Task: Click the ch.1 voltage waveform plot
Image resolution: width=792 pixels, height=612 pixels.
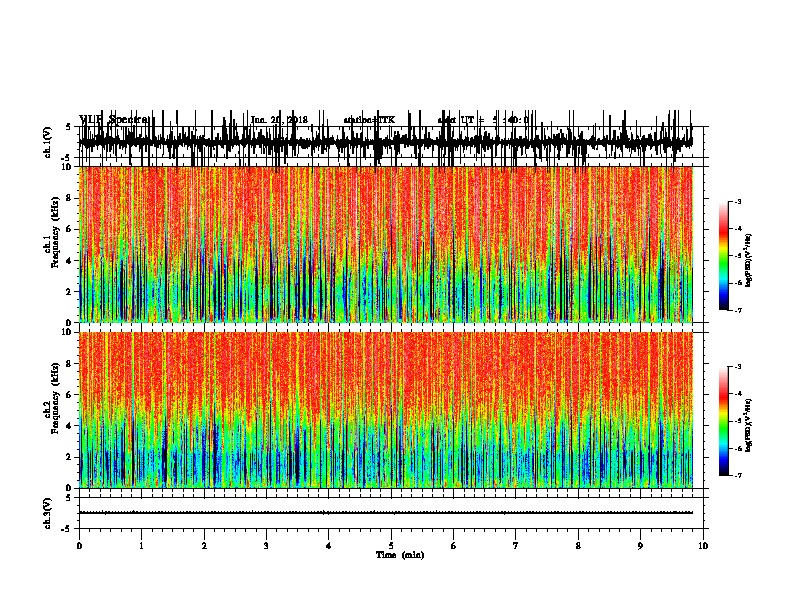Action: tap(386, 142)
